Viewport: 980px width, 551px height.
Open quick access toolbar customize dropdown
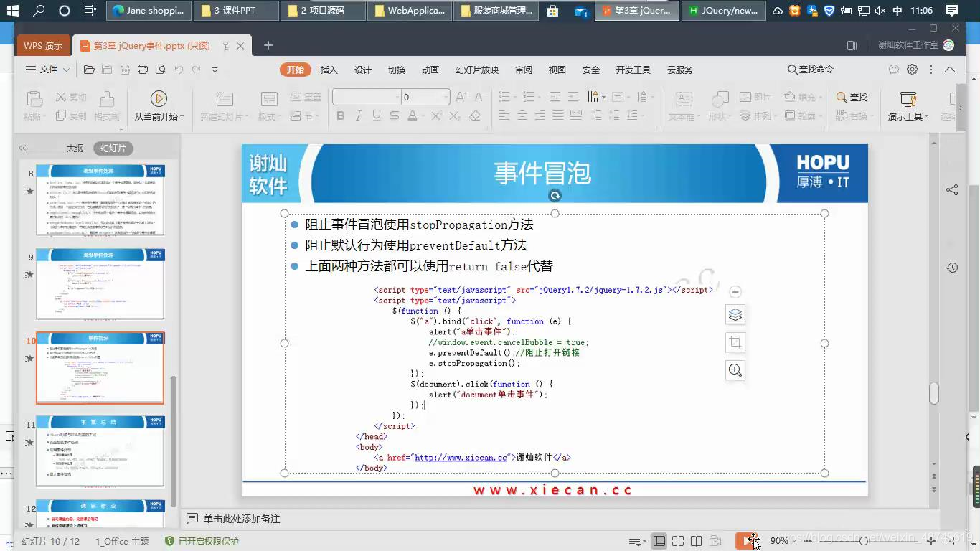point(215,70)
